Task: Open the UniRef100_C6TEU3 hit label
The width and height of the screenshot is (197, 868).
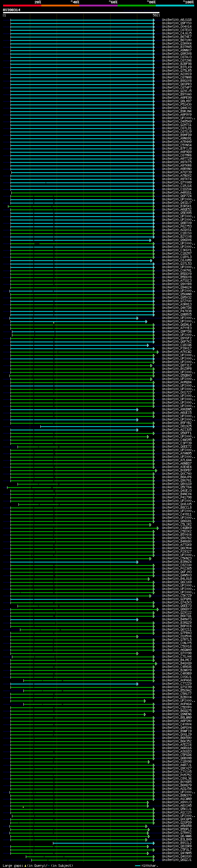Action: point(177,30)
